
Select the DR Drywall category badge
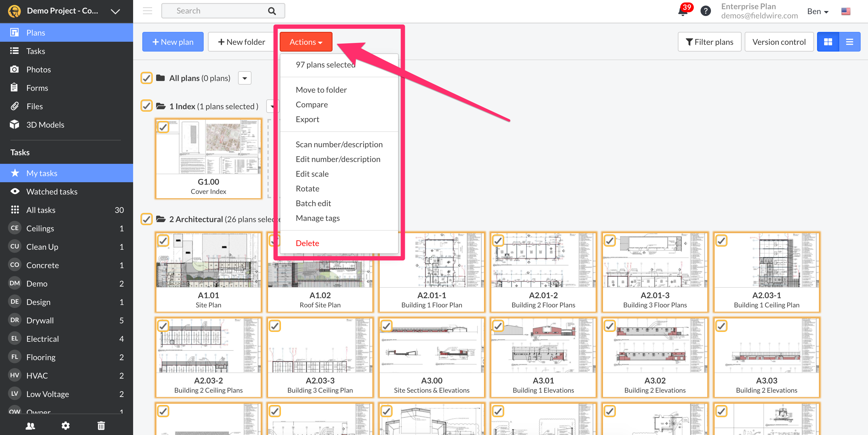tap(14, 320)
